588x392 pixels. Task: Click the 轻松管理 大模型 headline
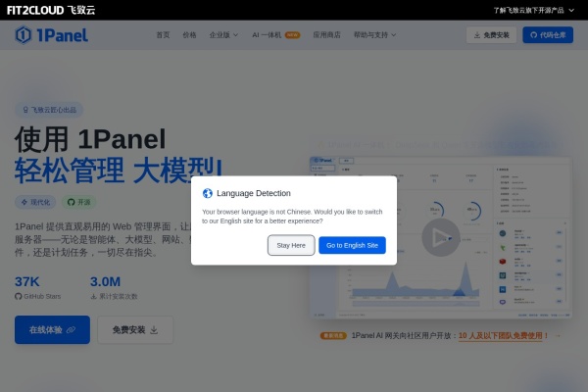119,171
